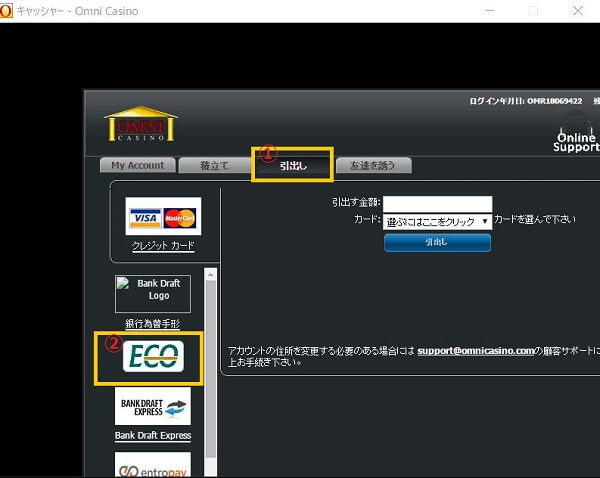
Task: Select the ECO payment method icon
Action: click(152, 356)
